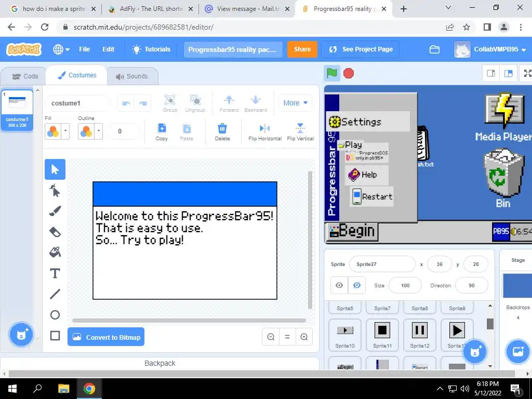The width and height of the screenshot is (532, 399).
Task: Open the Edit menu
Action: tap(108, 49)
